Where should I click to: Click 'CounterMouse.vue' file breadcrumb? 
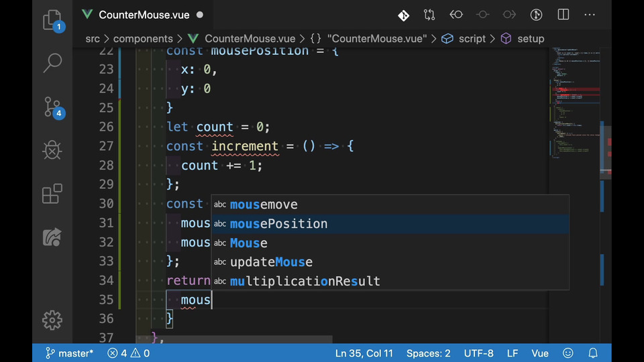[x=250, y=39]
